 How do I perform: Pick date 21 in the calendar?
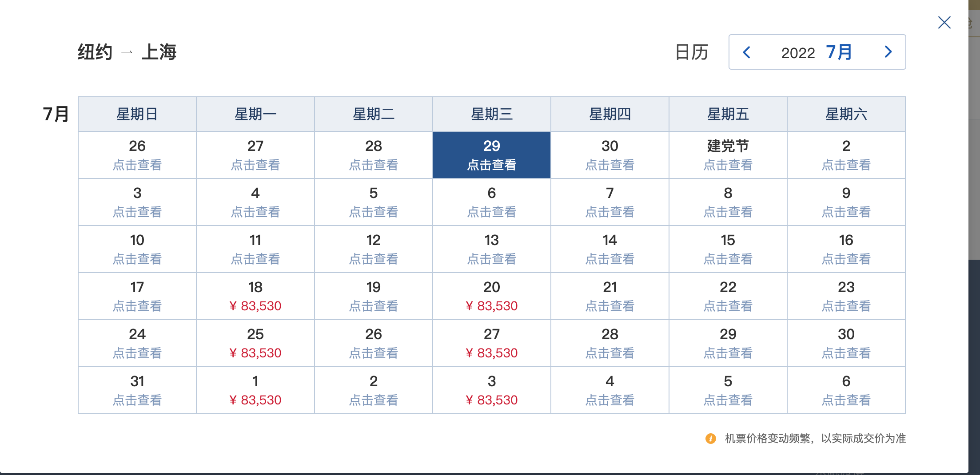(x=610, y=296)
